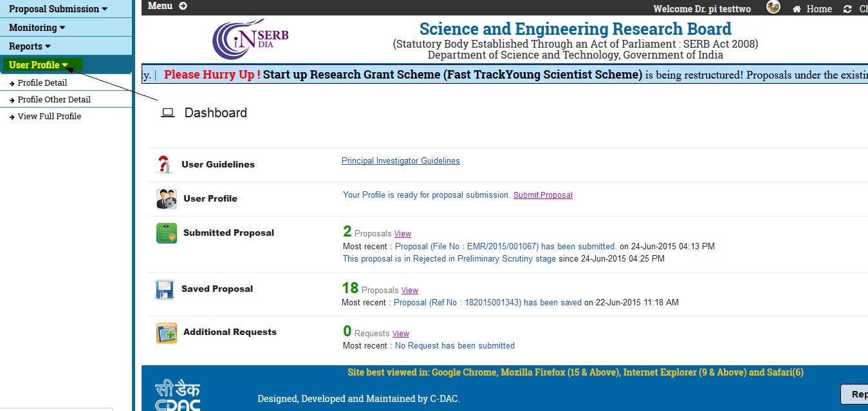View the 18 saved proposals
The image size is (868, 411).
tap(409, 291)
